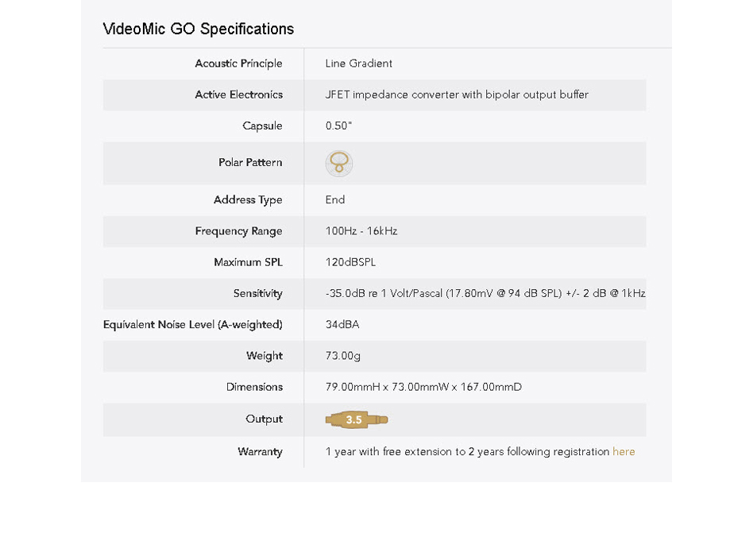
Task: Select the Active Electronics row label
Action: (x=239, y=95)
